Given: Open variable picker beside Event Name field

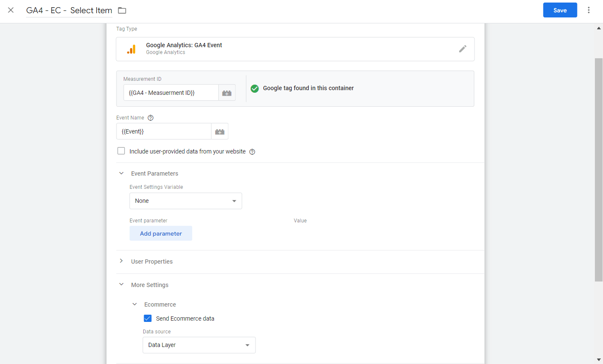Looking at the screenshot, I should click(x=220, y=131).
